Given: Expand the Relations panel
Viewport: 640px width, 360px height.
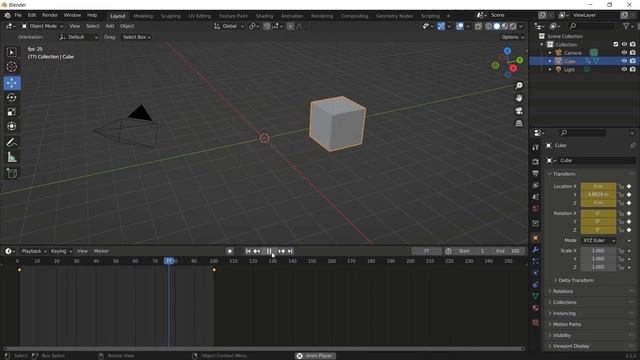Looking at the screenshot, I should pos(563,291).
